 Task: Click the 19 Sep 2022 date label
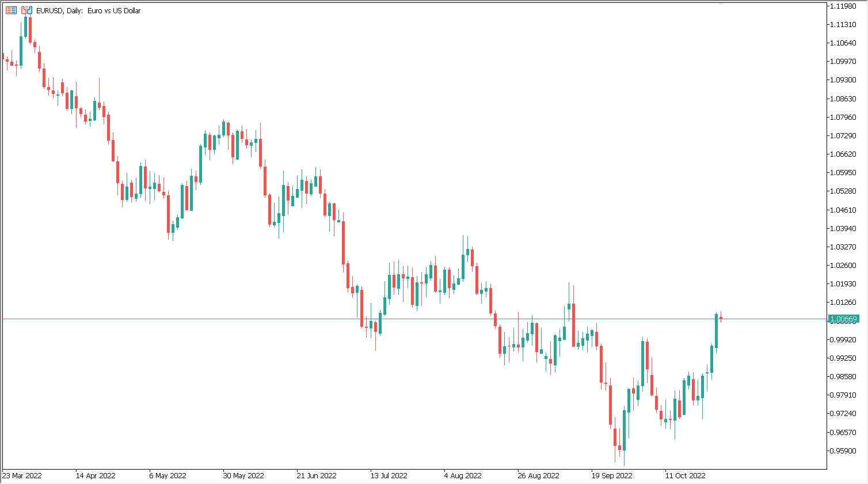612,476
